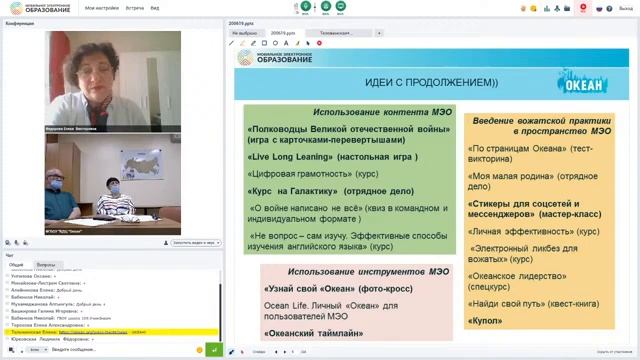640x360 pixels.
Task: Click the raise hand icon in top bar
Action: 523,8
